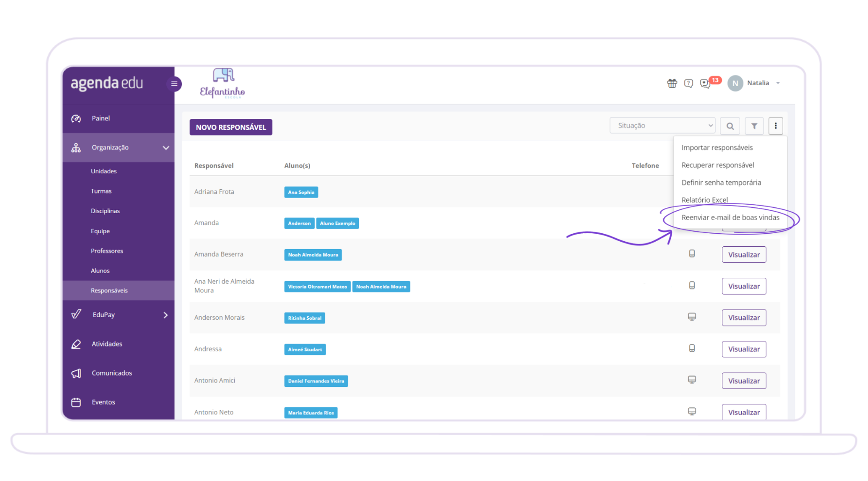Click the Responsável column header

point(214,166)
